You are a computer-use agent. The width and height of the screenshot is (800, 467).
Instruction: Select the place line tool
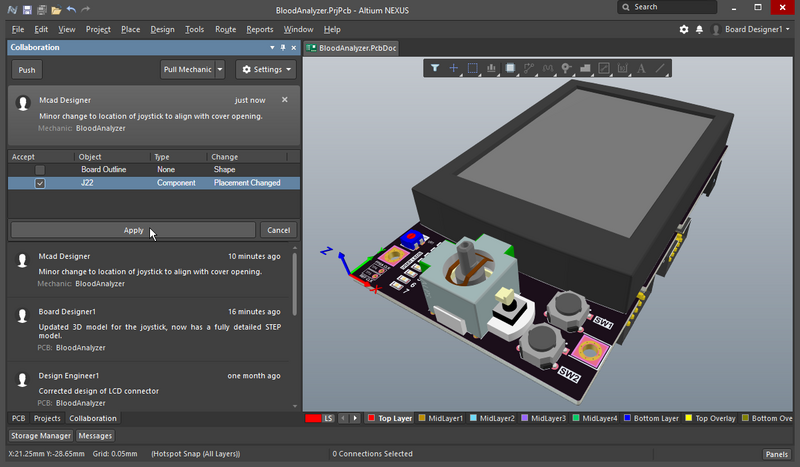(x=660, y=68)
